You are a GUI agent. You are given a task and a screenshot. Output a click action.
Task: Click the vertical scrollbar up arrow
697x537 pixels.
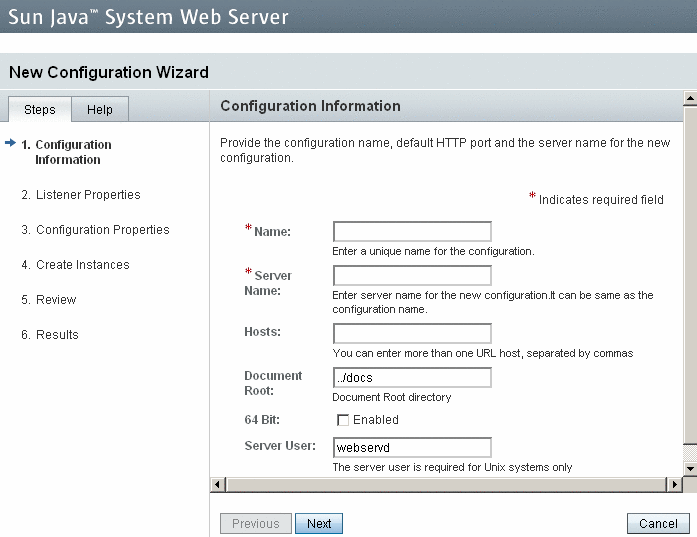690,98
